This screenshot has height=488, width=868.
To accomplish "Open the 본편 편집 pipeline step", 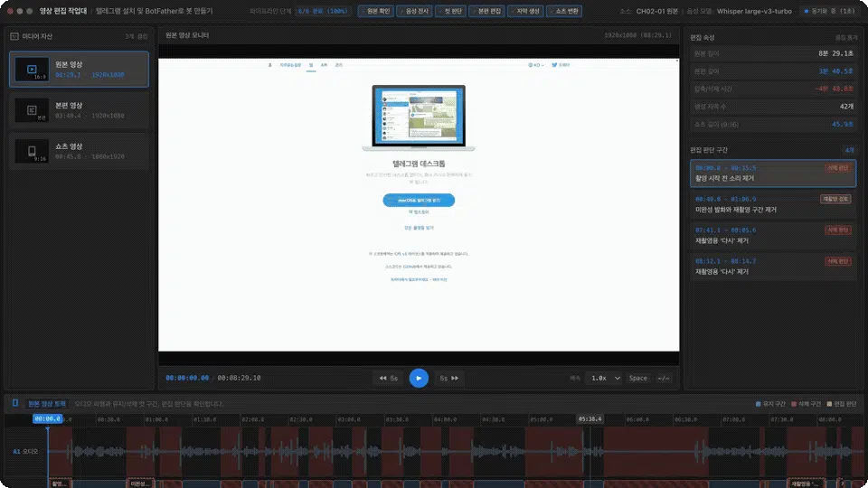I will 486,11.
